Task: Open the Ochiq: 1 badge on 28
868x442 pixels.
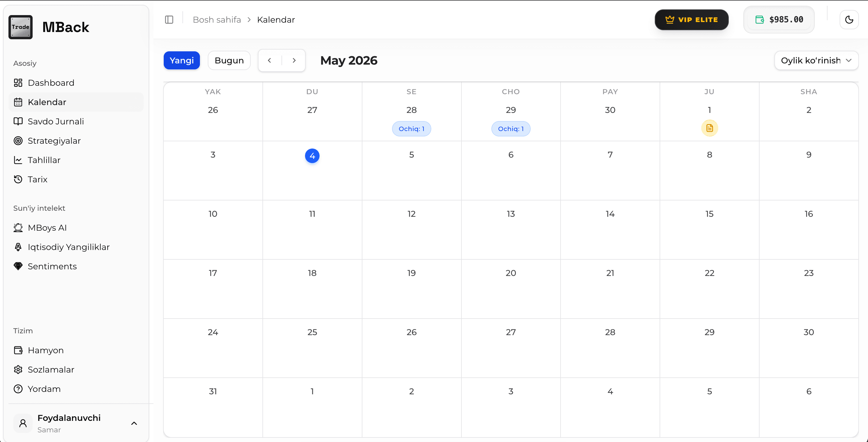Action: coord(411,129)
